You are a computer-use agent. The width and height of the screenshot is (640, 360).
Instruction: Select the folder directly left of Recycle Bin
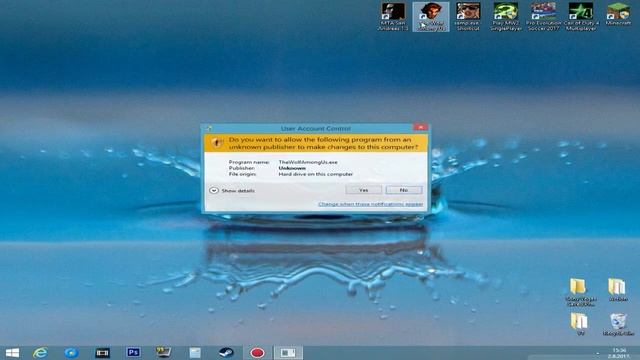click(x=580, y=324)
